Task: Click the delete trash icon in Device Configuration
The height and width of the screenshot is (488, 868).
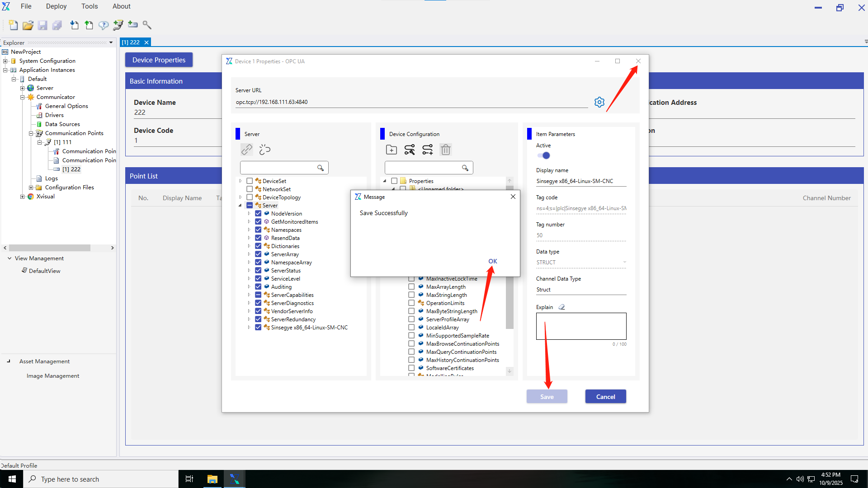Action: [445, 150]
